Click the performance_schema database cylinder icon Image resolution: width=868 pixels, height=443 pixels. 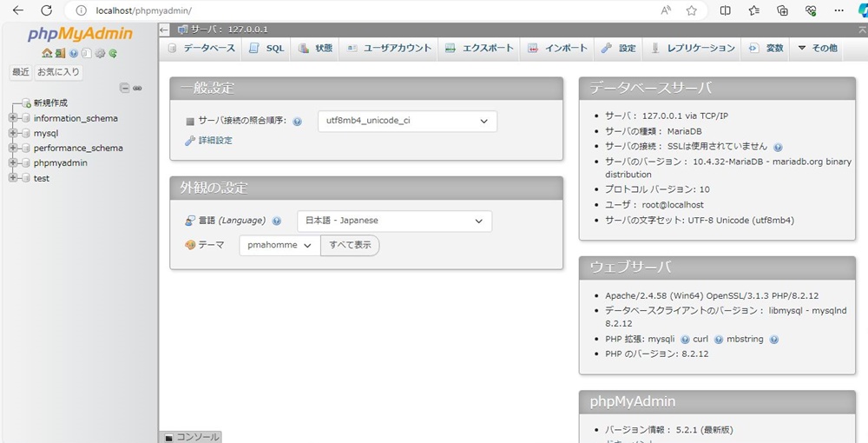coord(24,148)
